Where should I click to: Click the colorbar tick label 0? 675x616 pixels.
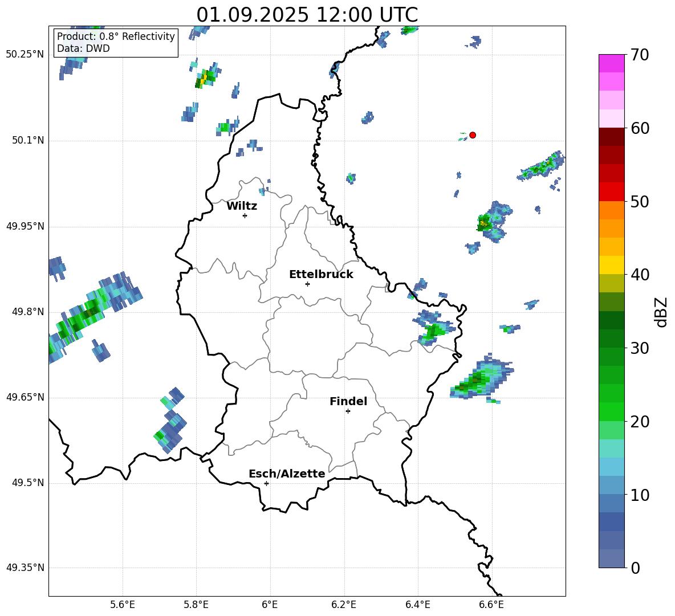636,568
